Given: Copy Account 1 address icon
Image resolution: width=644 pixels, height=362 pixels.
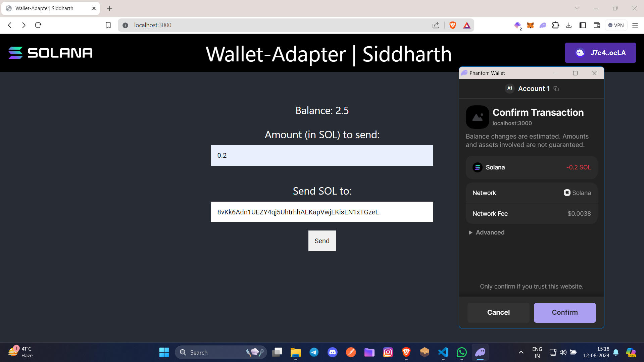Looking at the screenshot, I should pos(556,89).
